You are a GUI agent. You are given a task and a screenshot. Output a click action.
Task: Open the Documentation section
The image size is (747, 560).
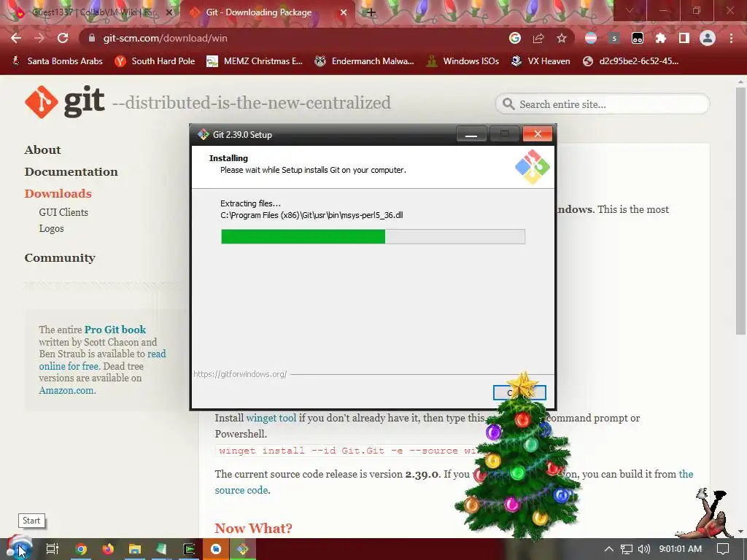tap(71, 172)
